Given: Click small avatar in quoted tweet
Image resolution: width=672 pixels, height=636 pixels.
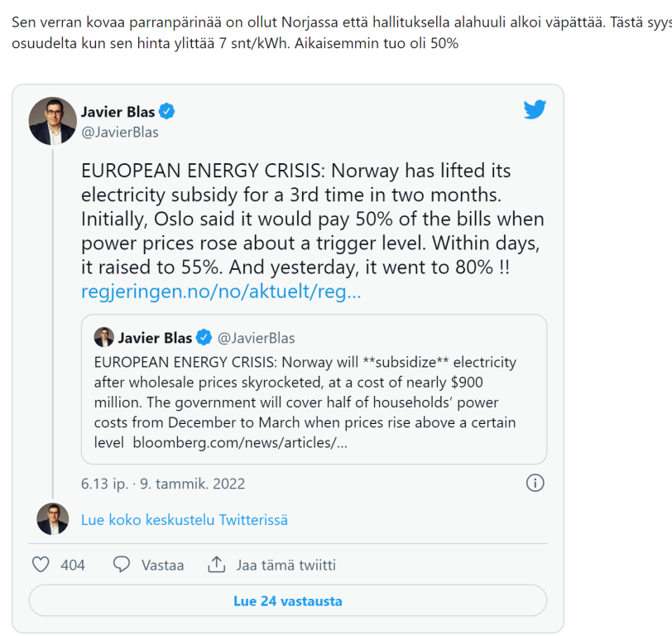Looking at the screenshot, I should point(103,337).
